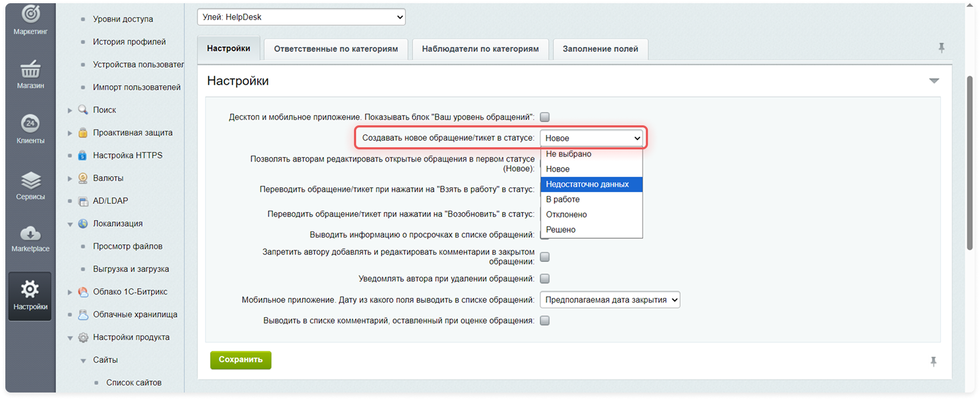The width and height of the screenshot is (980, 400).
Task: Select 'Недостаточно данных' status option
Action: coord(587,184)
